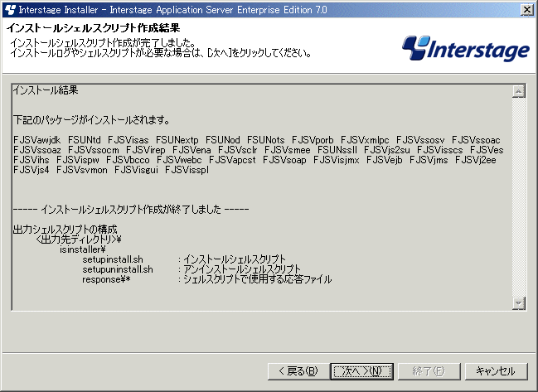The width and height of the screenshot is (538, 392).
Task: Click the シェルスクリプトで使用する応答ファイル description
Action: [x=257, y=279]
